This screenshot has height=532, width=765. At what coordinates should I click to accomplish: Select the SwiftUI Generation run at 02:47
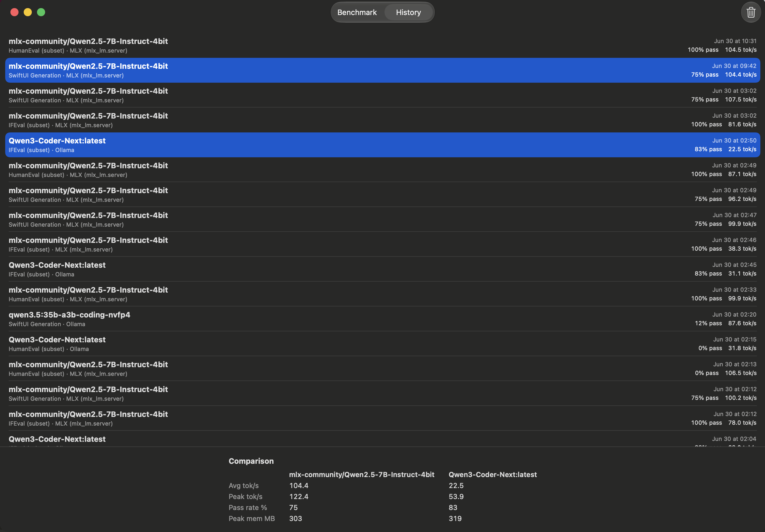382,219
